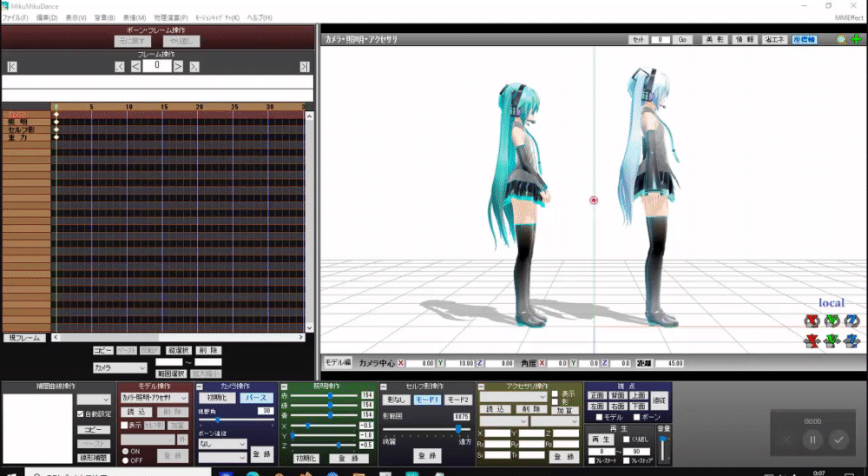Click the checkmark button in recording overlay

[x=838, y=440]
